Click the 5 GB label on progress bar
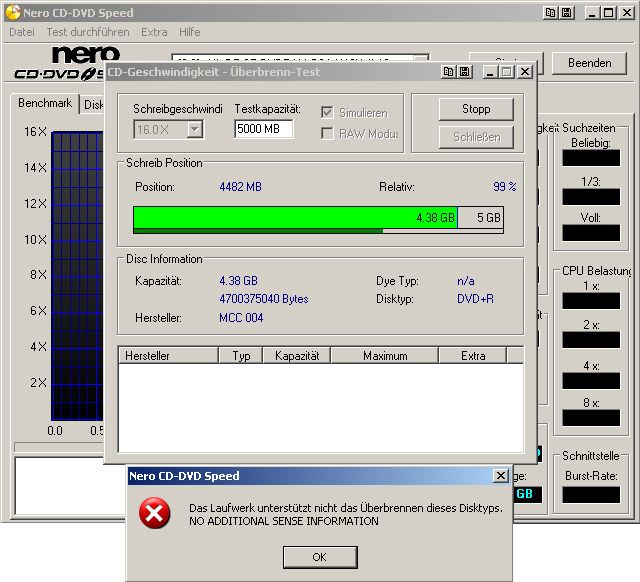 point(489,218)
